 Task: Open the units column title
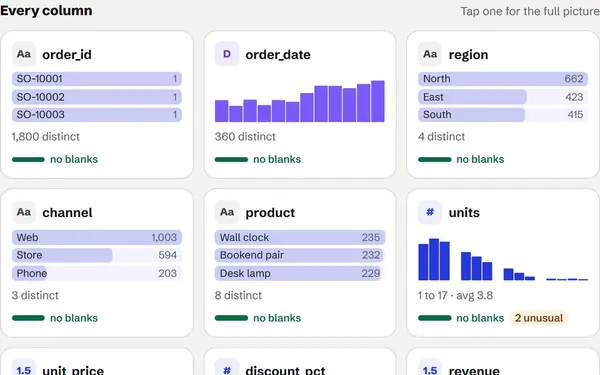point(464,213)
